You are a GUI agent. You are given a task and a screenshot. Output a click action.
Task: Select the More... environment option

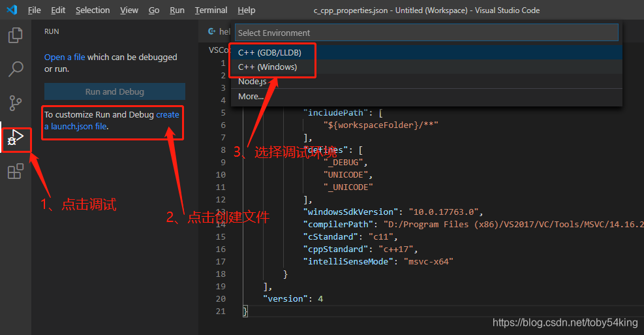tap(426, 96)
